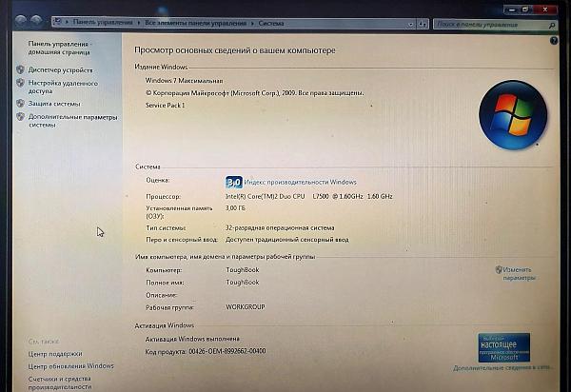Image resolution: width=571 pixels, height=392 pixels.
Task: Click the genuine Microsoft software badge
Action: 503,347
